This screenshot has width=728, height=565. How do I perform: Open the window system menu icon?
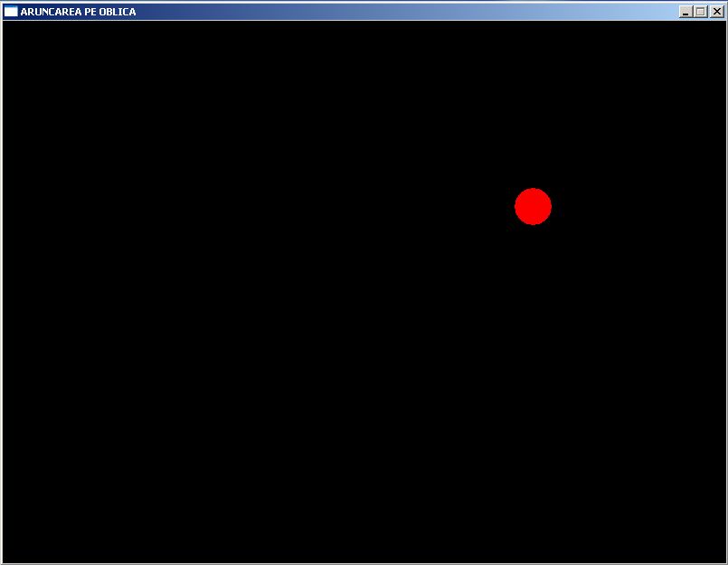click(x=10, y=12)
